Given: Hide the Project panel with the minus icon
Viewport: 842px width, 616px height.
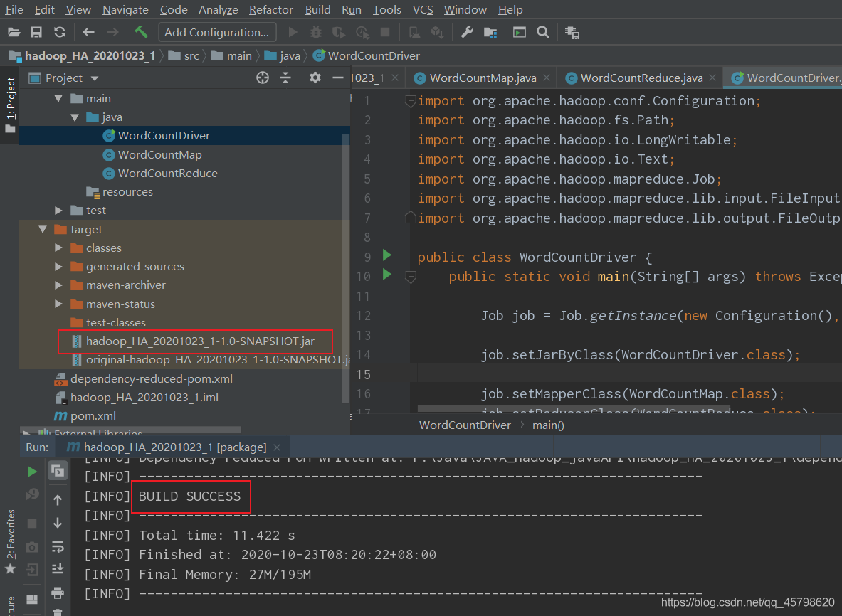Looking at the screenshot, I should [338, 78].
